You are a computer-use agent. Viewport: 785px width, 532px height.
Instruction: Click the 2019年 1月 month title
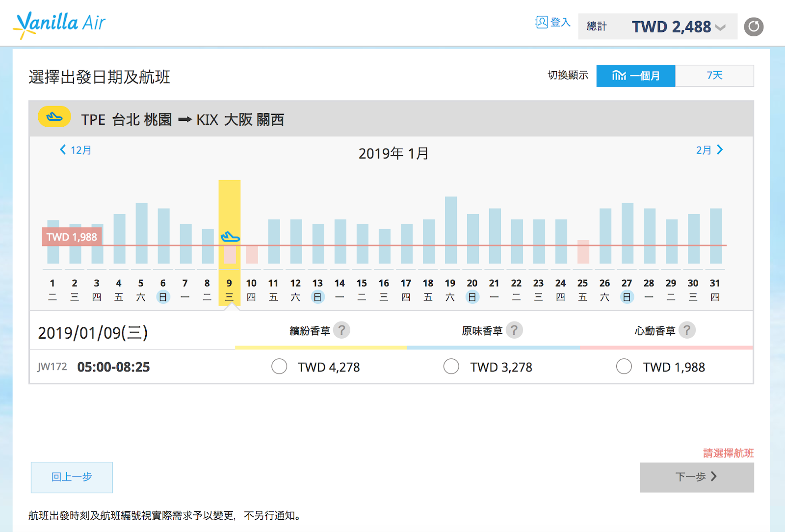[x=393, y=154]
